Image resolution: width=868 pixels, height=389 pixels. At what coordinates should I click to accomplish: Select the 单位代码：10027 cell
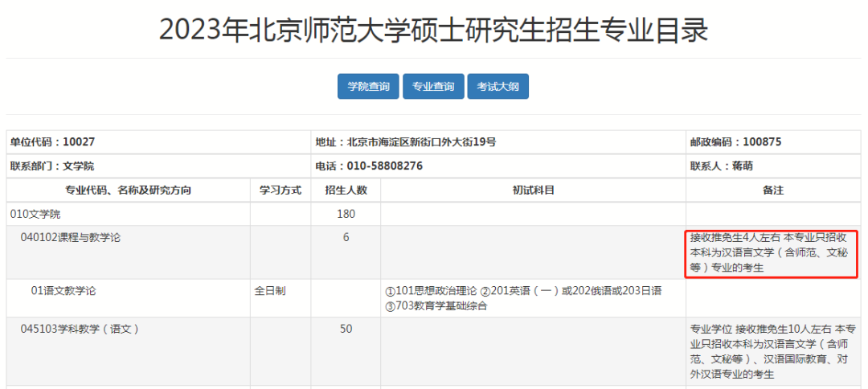point(158,142)
